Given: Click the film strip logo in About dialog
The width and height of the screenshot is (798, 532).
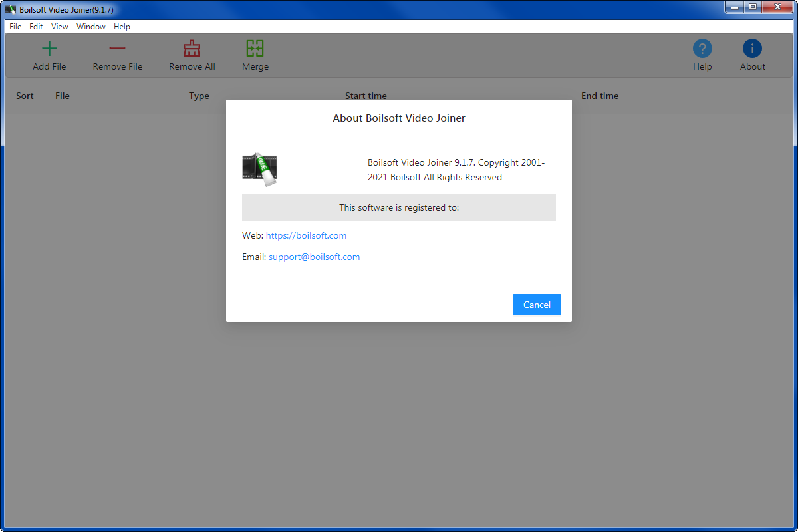Looking at the screenshot, I should [259, 169].
